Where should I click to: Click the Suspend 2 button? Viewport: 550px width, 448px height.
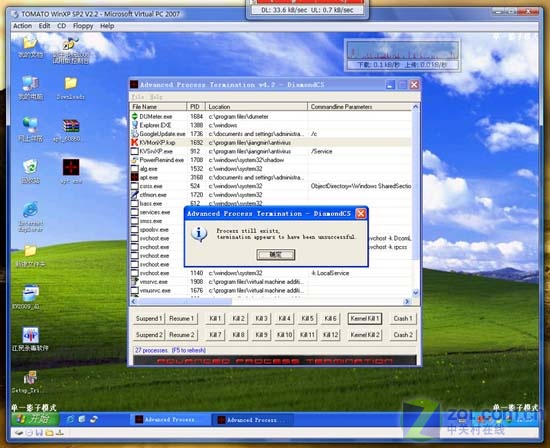[149, 335]
